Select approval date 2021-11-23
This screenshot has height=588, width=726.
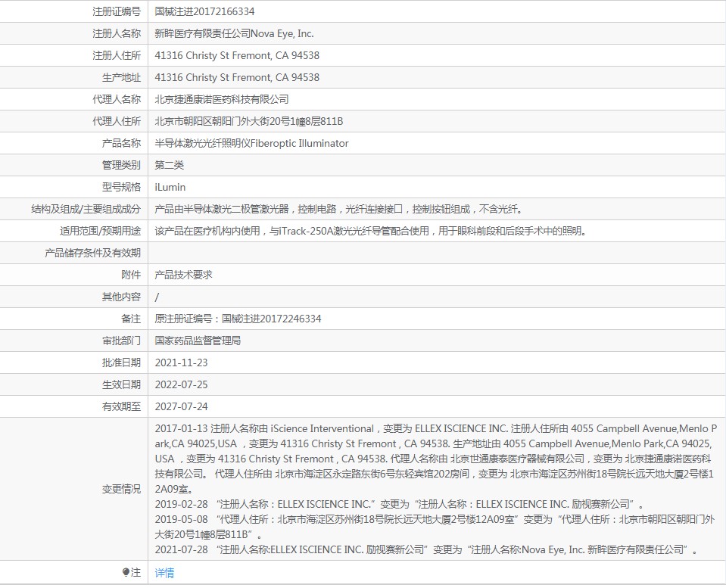tap(181, 362)
